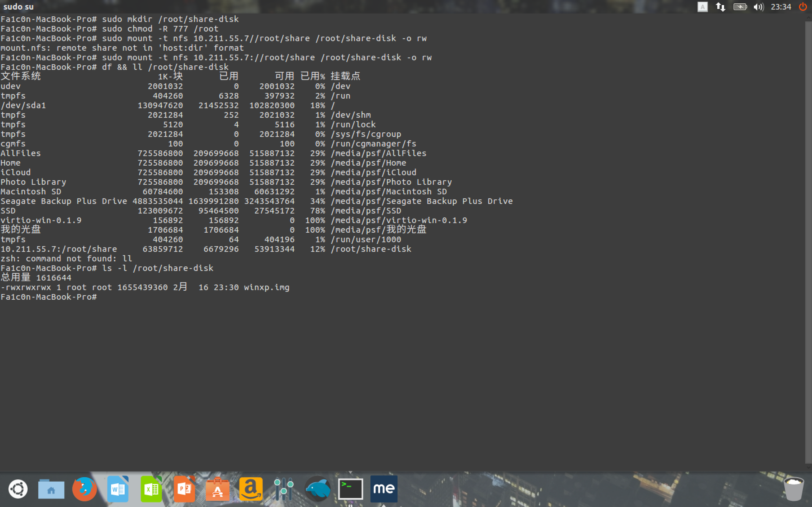Open LibreOffice Impress presentation icon
Screen dimensions: 812x507
tap(184, 489)
